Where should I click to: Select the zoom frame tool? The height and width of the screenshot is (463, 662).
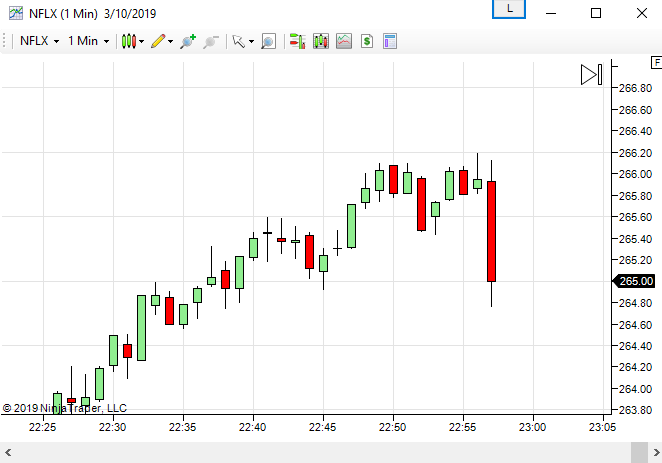269,41
